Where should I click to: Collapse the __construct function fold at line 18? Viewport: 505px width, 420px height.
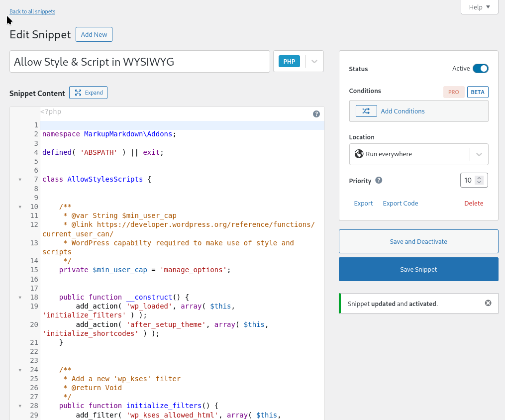click(x=20, y=298)
